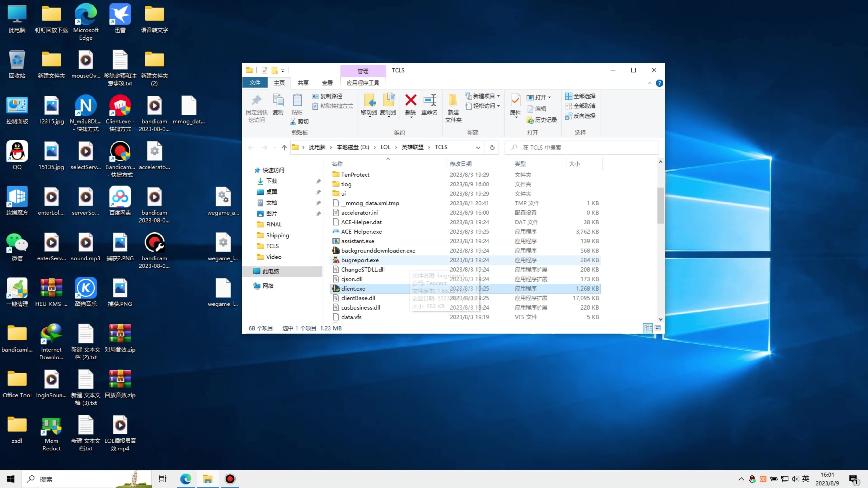Switch to details view toggle at bottom-right
This screenshot has width=868, height=488.
[648, 328]
